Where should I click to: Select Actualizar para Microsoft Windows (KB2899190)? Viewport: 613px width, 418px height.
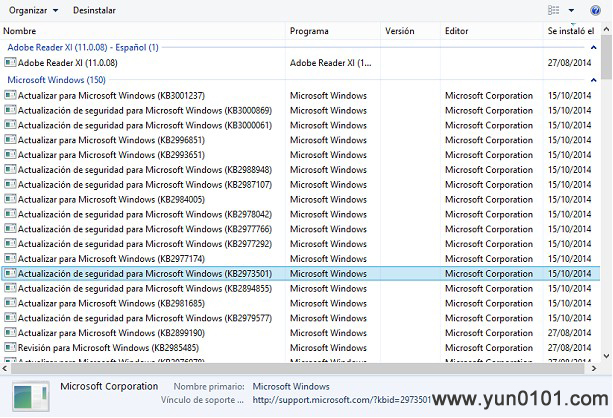pos(111,333)
